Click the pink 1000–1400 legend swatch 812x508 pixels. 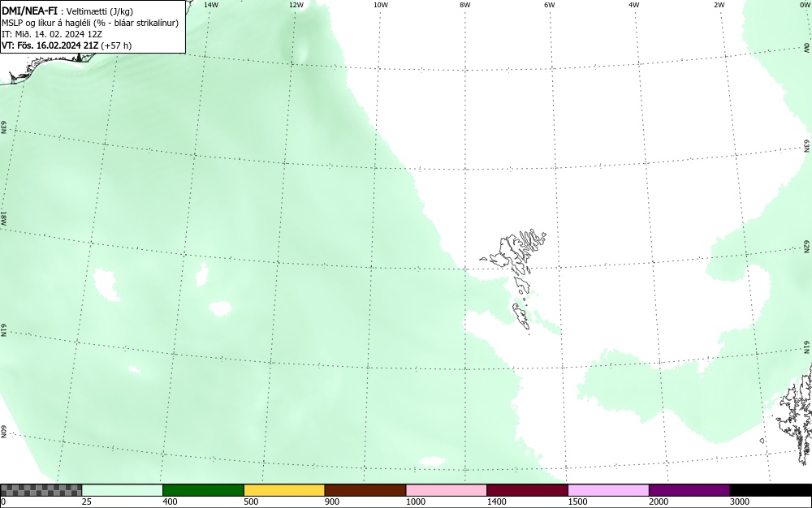point(447,490)
